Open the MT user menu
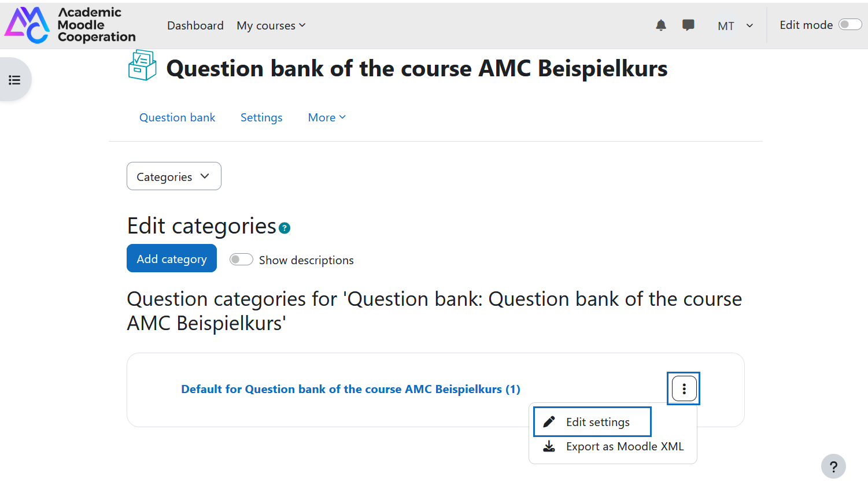 pos(735,25)
